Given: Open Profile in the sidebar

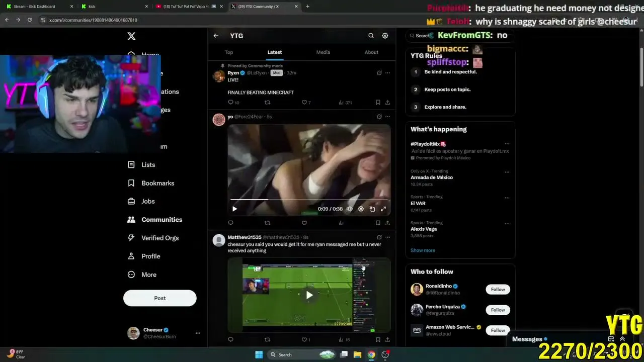Looking at the screenshot, I should (x=144, y=256).
